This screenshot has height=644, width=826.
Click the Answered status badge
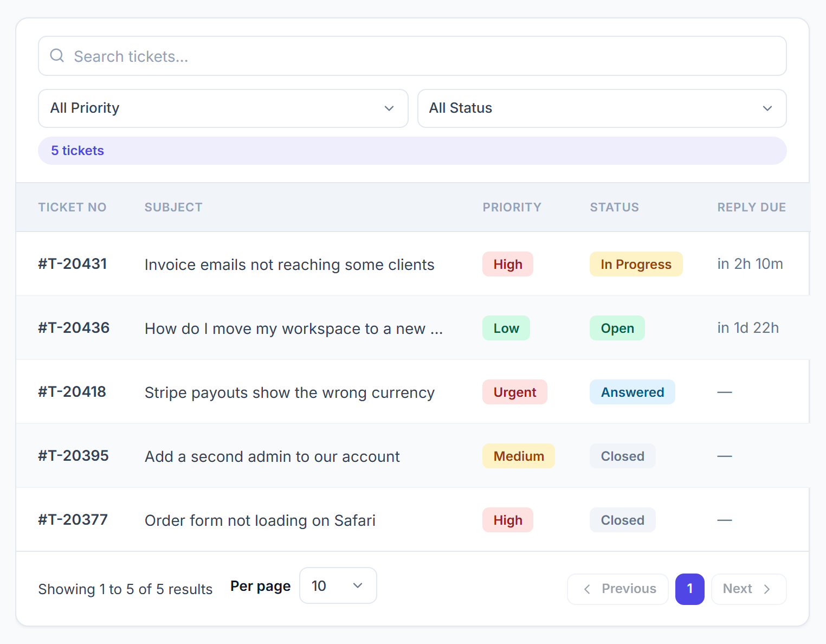(633, 392)
